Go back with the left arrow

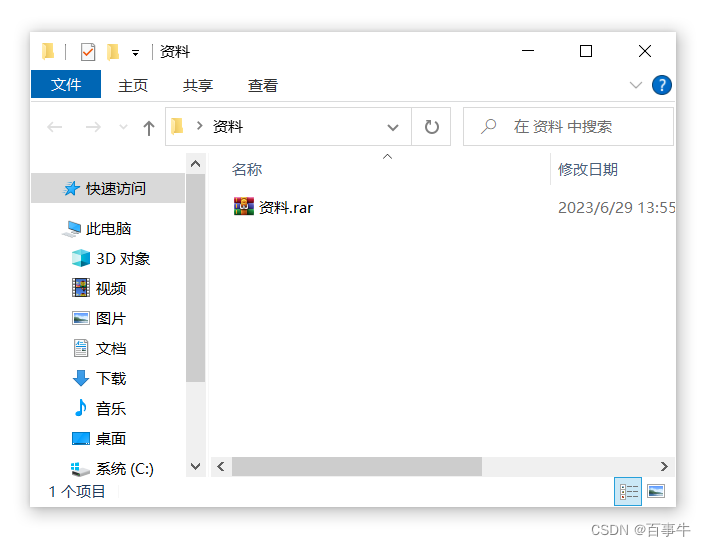click(54, 127)
